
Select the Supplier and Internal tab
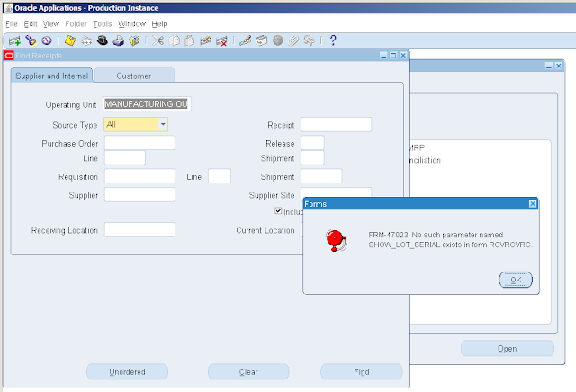click(x=52, y=76)
